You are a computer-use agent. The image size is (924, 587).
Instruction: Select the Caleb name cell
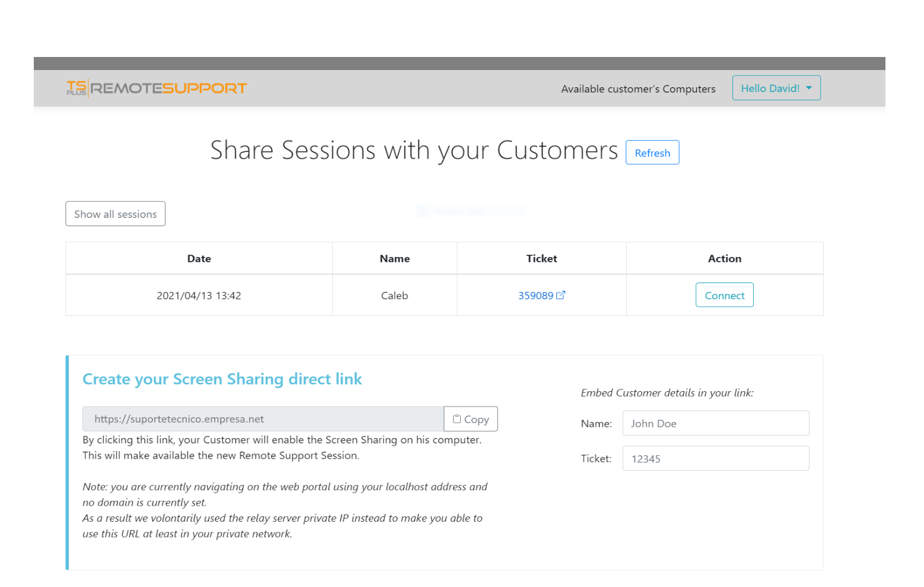[395, 296]
